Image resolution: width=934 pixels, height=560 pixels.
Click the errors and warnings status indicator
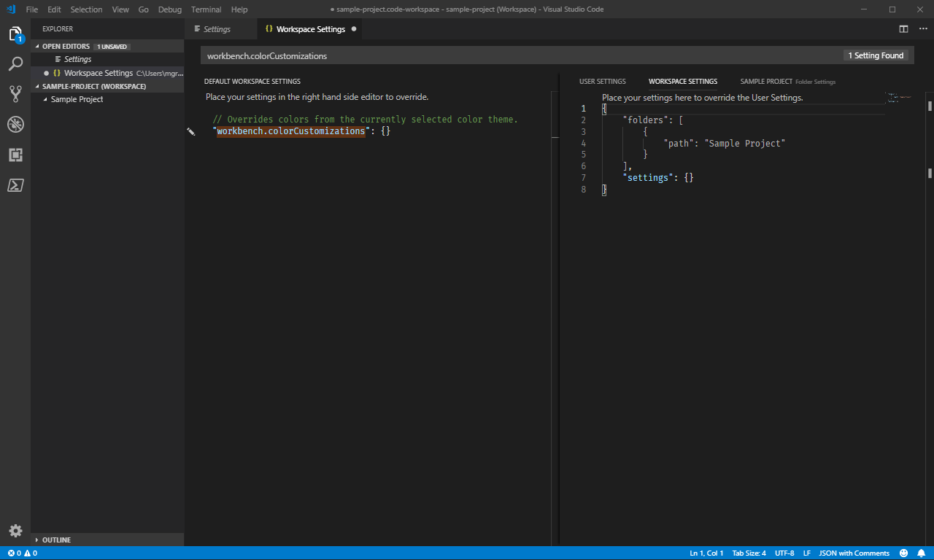(x=22, y=553)
